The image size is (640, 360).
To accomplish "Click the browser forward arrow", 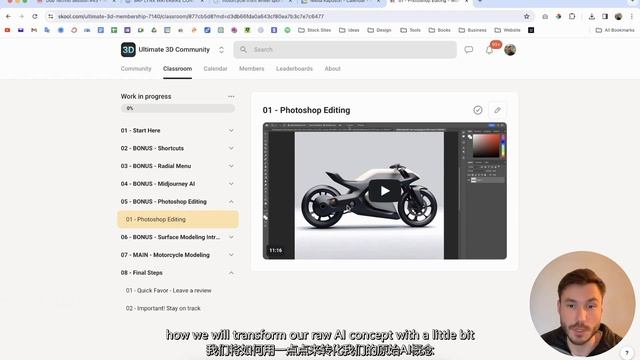I will (x=21, y=16).
